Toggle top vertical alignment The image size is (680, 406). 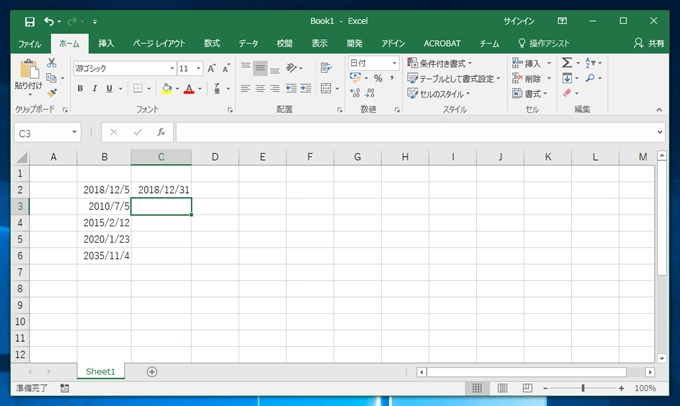coord(245,68)
